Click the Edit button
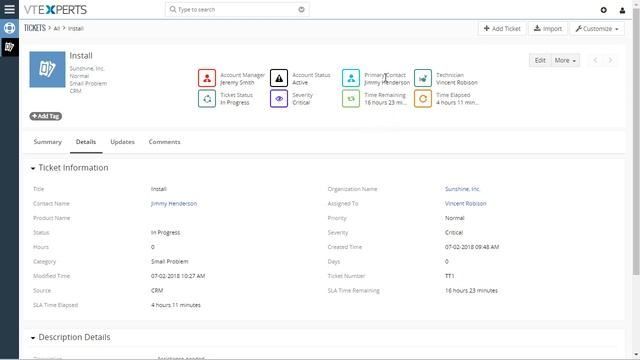 540,60
